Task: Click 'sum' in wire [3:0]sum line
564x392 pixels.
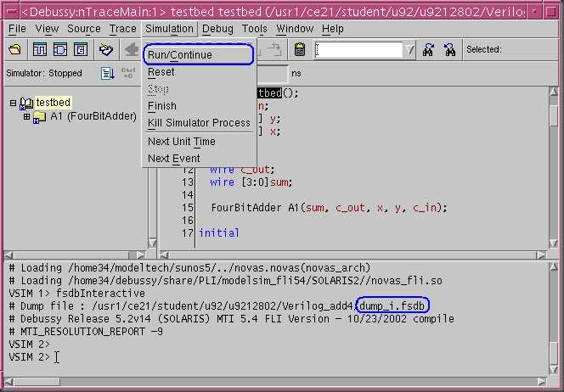Action: click(x=279, y=182)
